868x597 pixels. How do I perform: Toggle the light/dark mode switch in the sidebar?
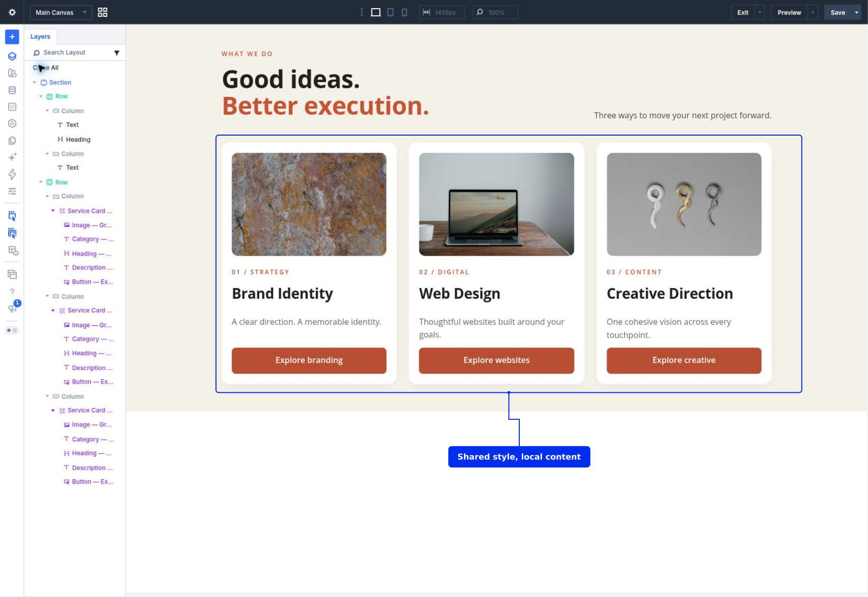click(x=12, y=331)
